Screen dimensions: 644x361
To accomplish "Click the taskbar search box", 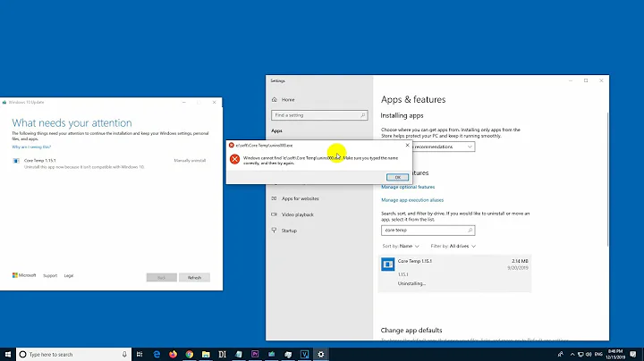I will [74, 354].
